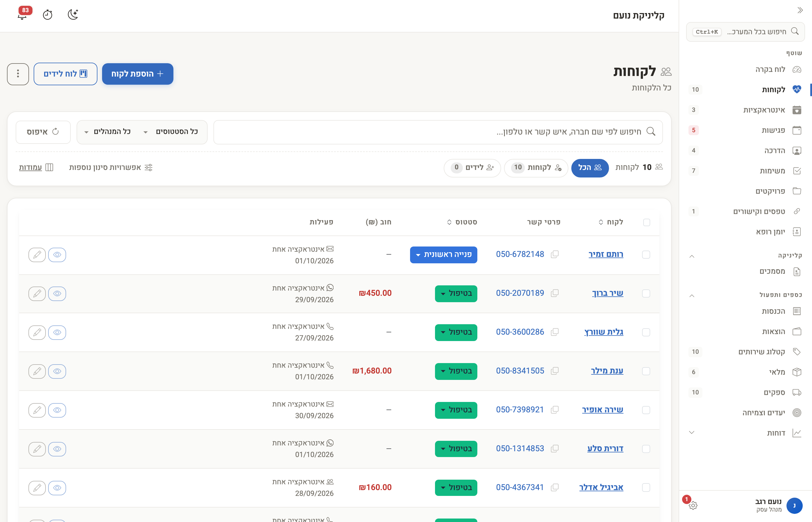
Task: Select checkbox for ענת מילר row
Action: click(646, 371)
